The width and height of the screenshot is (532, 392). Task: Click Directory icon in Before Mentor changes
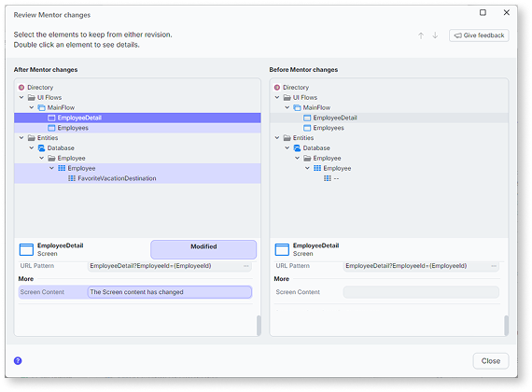tap(277, 88)
